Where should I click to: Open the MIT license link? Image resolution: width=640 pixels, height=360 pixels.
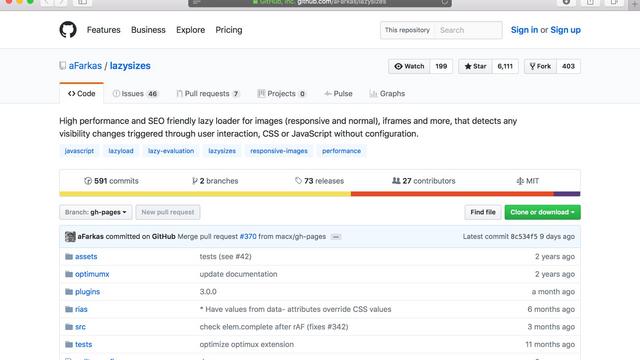(528, 181)
